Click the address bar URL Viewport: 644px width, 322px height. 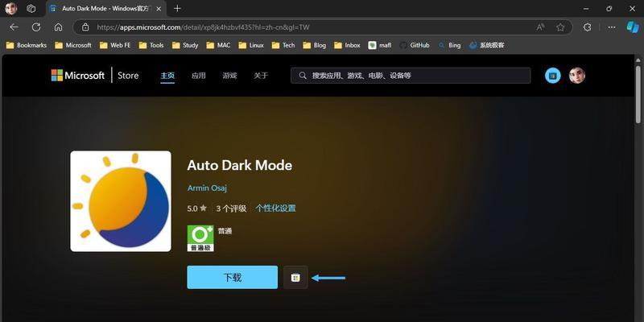pyautogui.click(x=204, y=27)
